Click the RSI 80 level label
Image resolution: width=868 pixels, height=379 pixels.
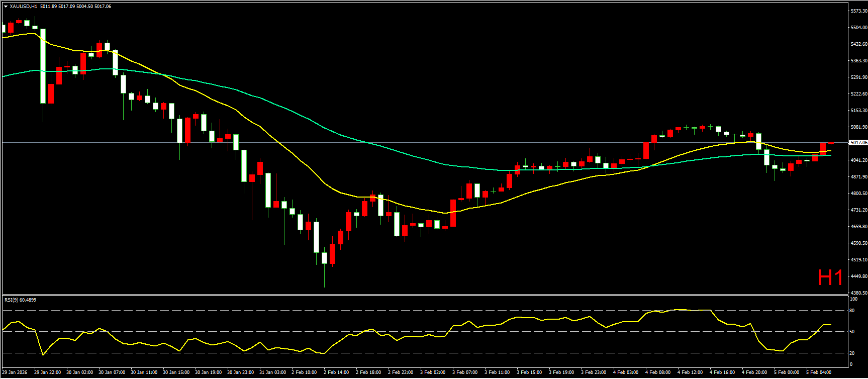[x=852, y=311]
